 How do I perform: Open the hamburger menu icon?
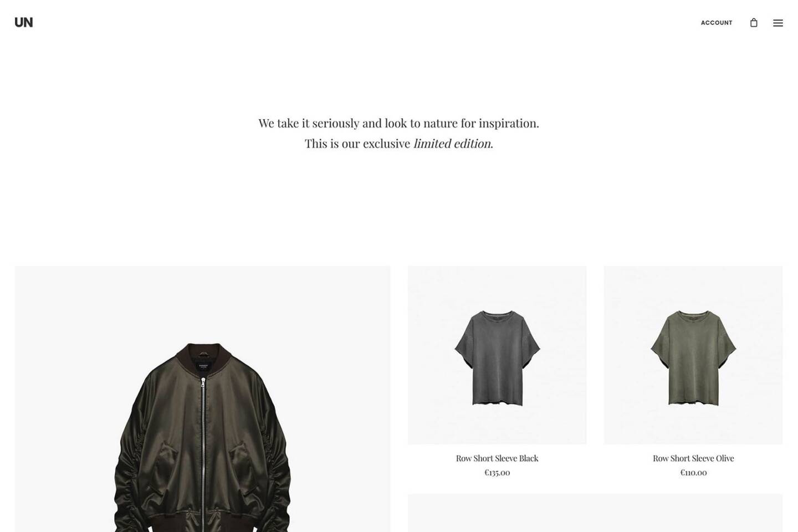(778, 23)
